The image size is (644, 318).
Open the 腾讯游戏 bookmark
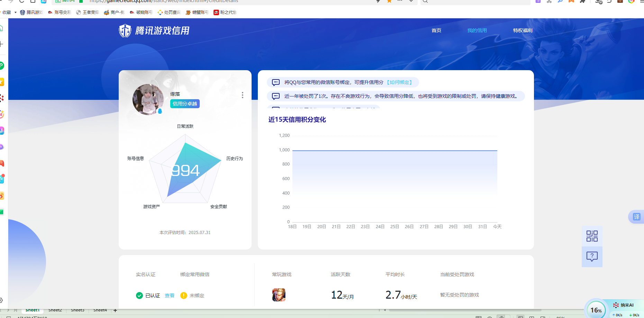point(31,12)
